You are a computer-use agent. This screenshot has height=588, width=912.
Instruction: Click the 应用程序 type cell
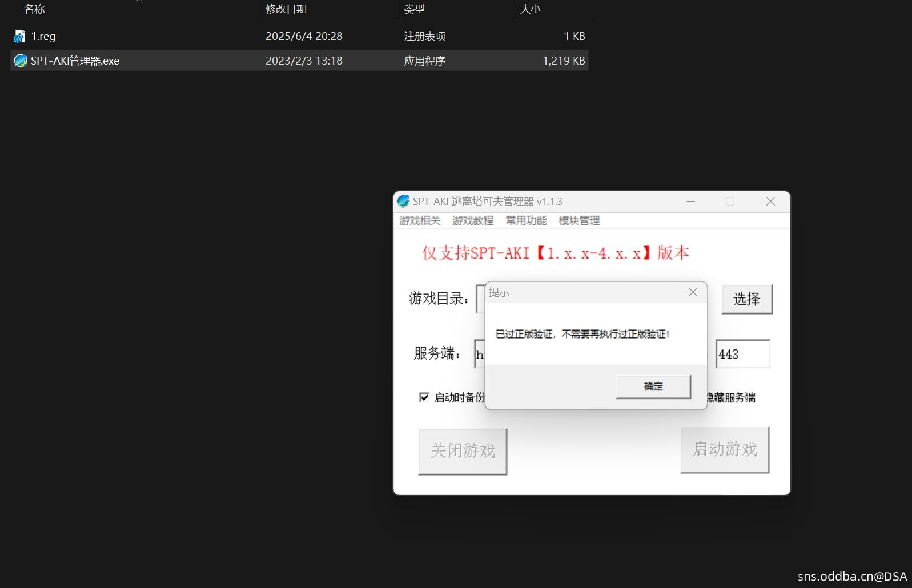[425, 61]
